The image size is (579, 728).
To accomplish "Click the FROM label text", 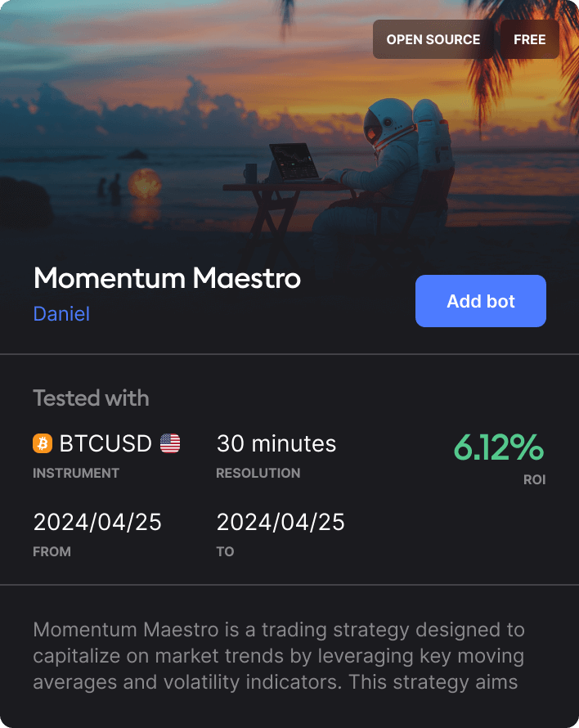I will coord(52,551).
